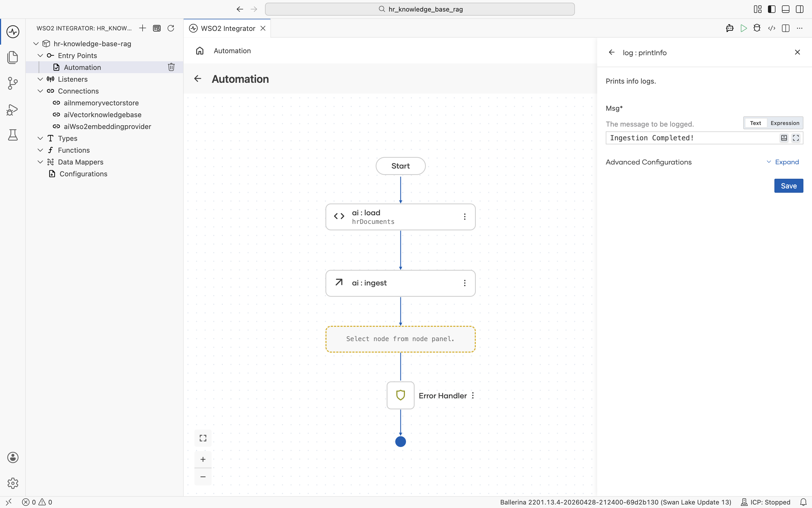Screen dimensions: 812x508
Task: Open the Explorer files view
Action: click(x=13, y=57)
